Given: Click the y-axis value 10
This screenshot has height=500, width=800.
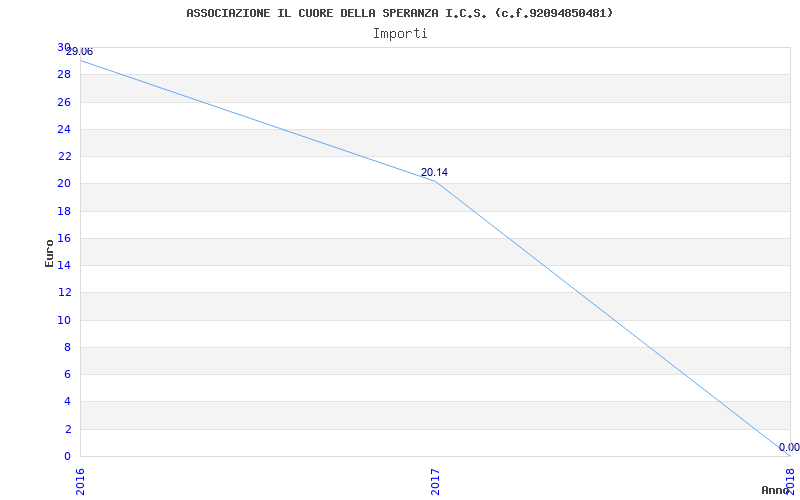Looking at the screenshot, I should coord(65,320).
